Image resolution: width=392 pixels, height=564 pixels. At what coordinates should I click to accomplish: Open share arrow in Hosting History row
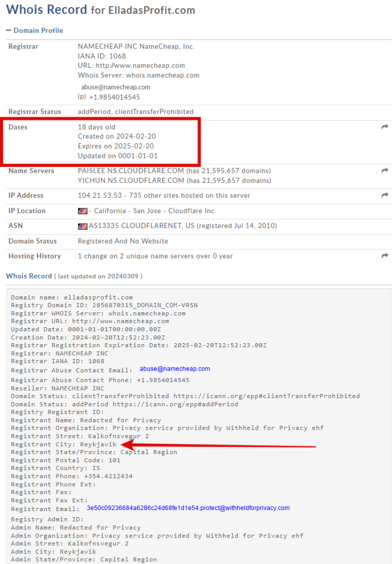pyautogui.click(x=385, y=256)
